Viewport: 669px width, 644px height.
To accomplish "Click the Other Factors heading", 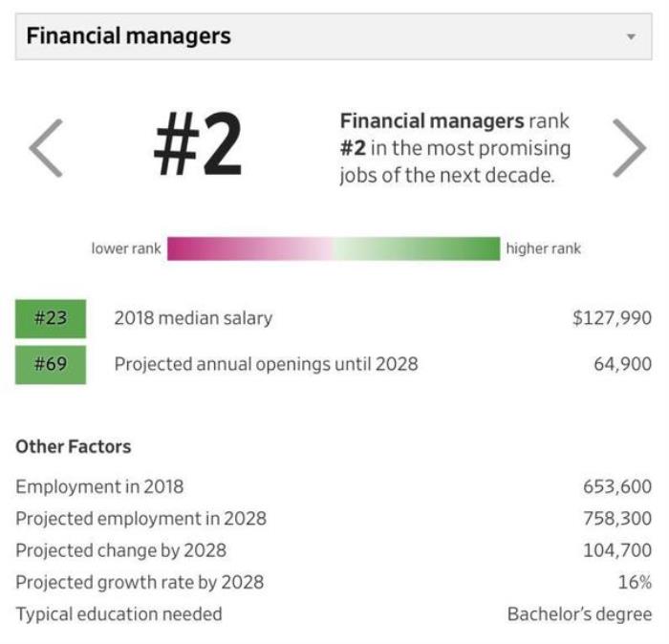I will [x=74, y=446].
